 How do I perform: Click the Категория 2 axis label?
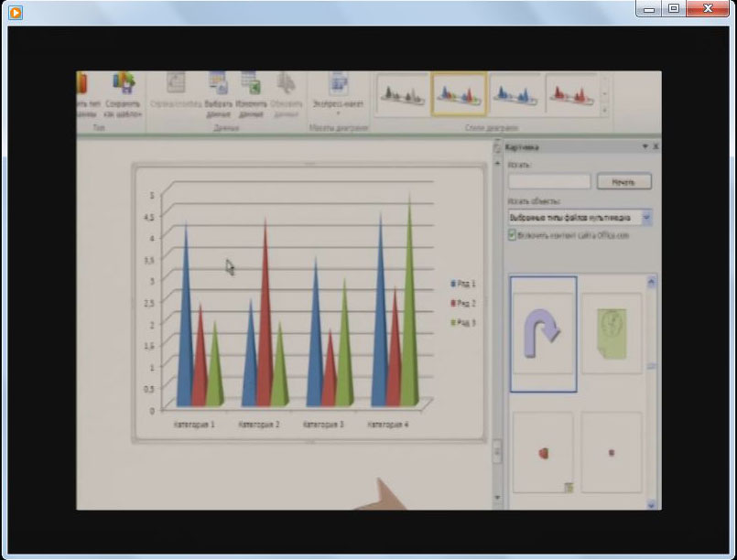point(258,425)
